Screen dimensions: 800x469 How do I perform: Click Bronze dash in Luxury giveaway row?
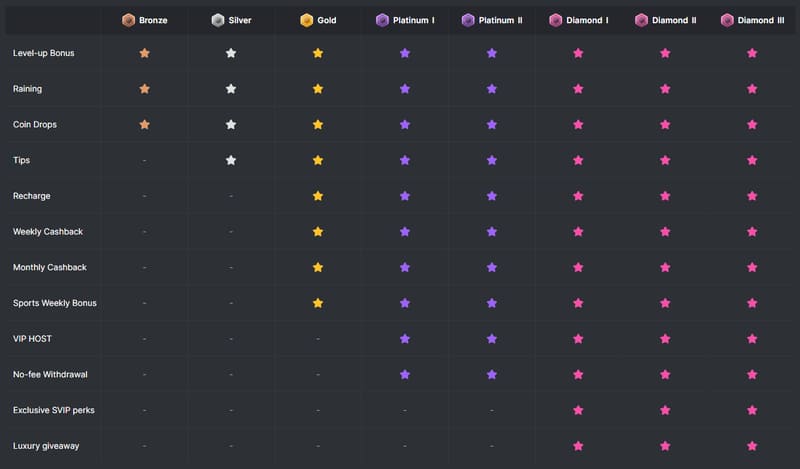tap(144, 446)
